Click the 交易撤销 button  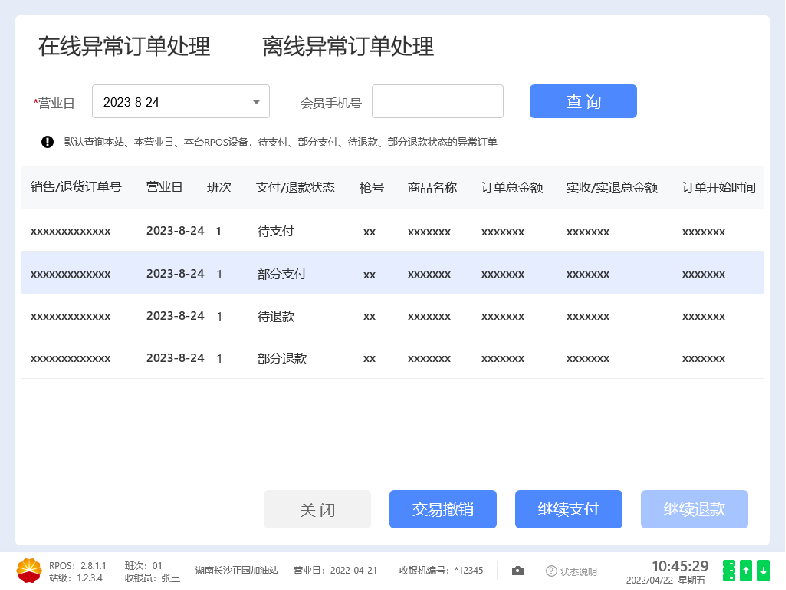pos(442,509)
